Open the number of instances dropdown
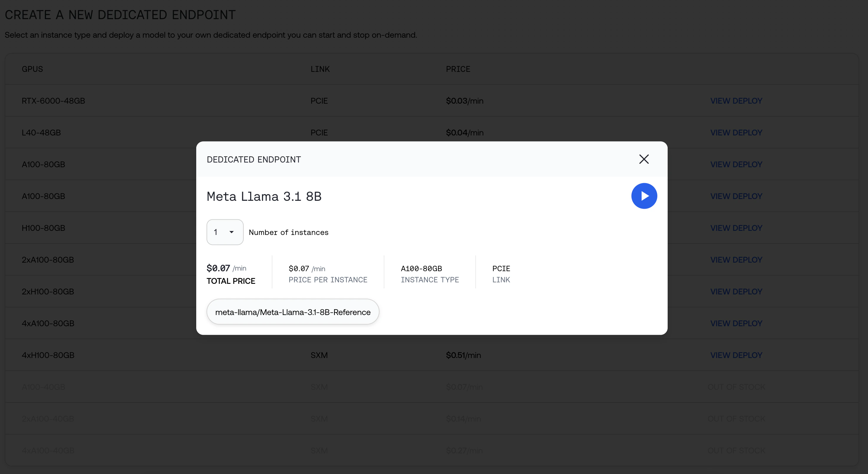868x474 pixels. pyautogui.click(x=225, y=232)
